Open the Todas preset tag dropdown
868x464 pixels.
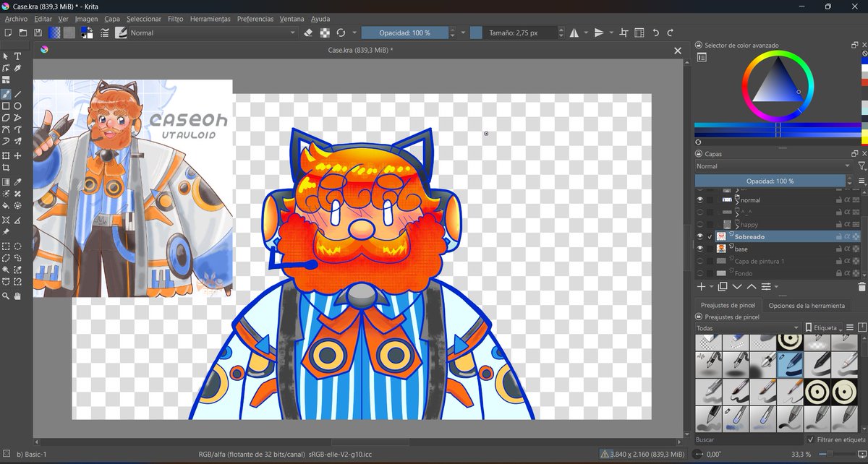tap(747, 328)
